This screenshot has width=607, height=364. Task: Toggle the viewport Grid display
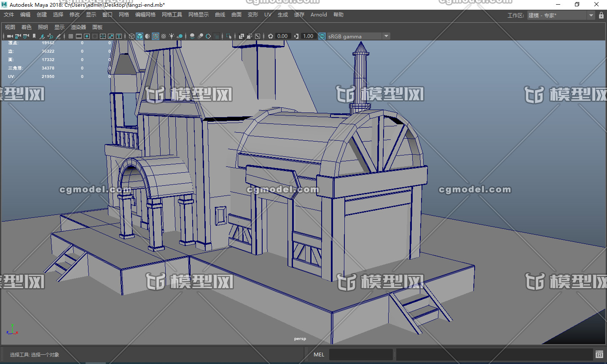71,36
